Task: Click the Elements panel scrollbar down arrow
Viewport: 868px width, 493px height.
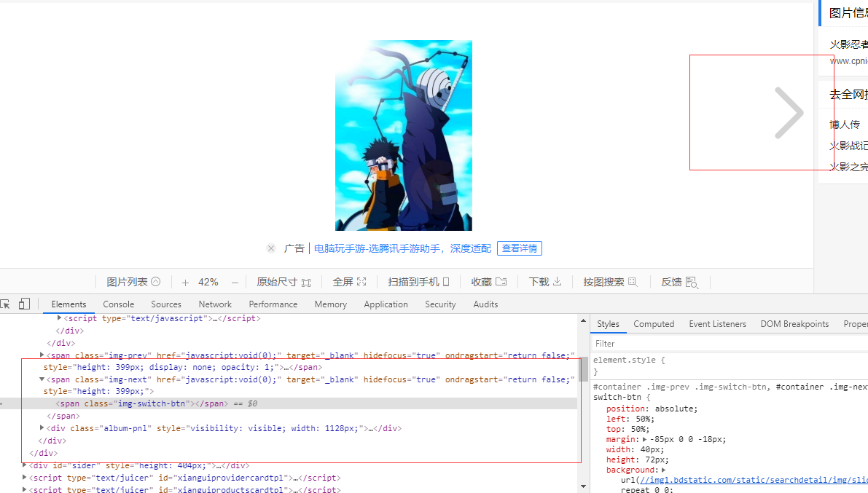Action: tap(583, 486)
